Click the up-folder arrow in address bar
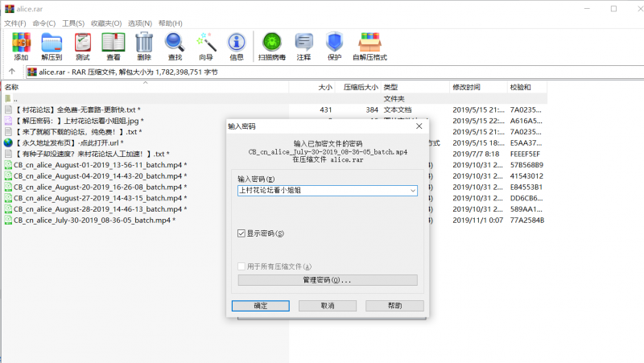The image size is (644, 363). [12, 72]
